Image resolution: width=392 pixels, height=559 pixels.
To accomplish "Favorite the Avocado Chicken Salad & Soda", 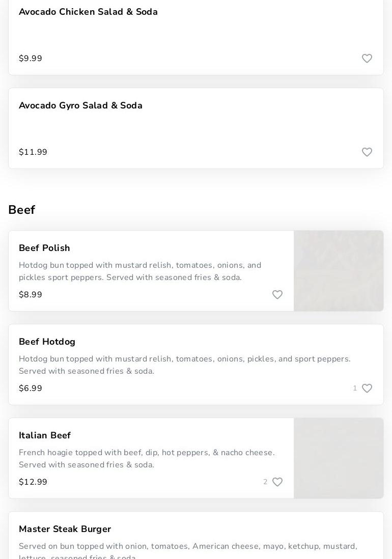I will click(x=367, y=59).
